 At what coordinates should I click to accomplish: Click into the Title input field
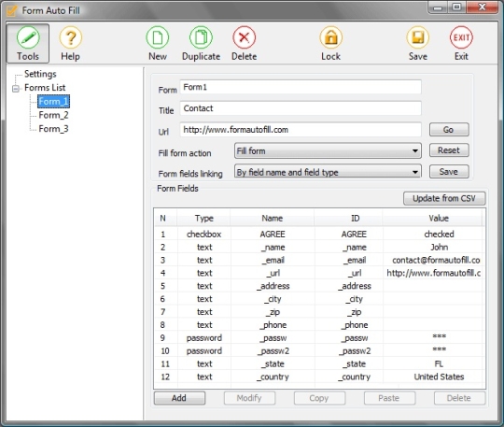click(x=301, y=108)
